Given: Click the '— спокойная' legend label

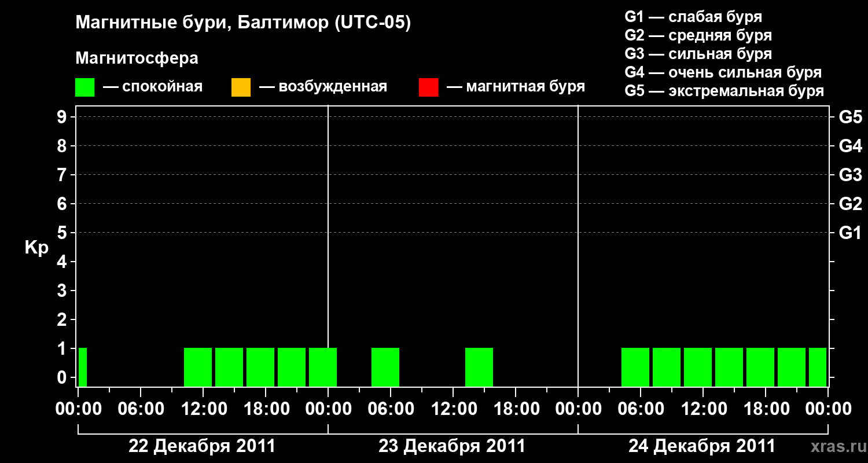Looking at the screenshot, I should (153, 87).
